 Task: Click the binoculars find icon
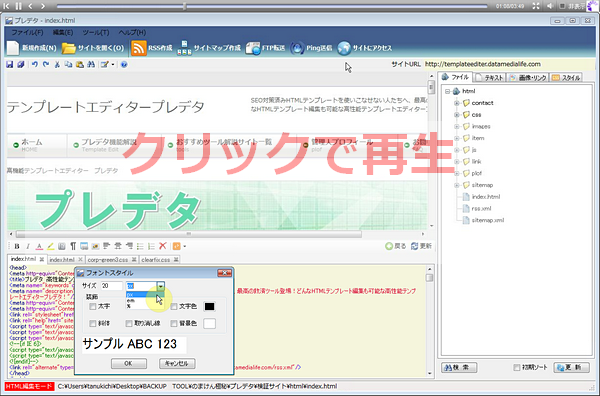pyautogui.click(x=91, y=64)
